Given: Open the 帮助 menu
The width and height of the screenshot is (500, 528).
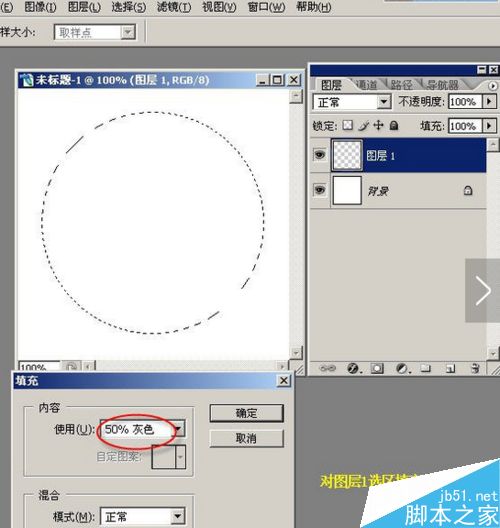Looking at the screenshot, I should 313,7.
